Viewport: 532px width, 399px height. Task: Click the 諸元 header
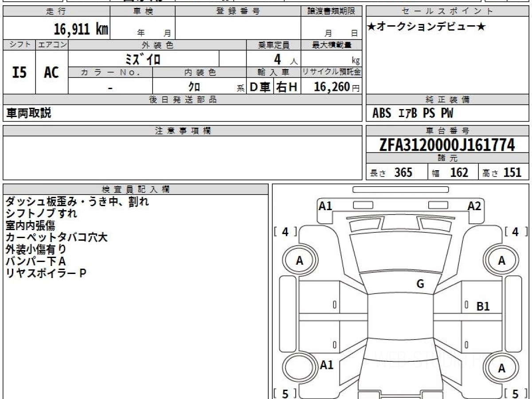point(448,158)
